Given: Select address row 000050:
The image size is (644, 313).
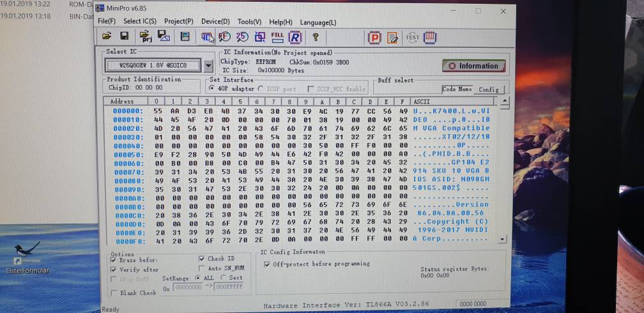Looking at the screenshot, I should (x=128, y=155).
